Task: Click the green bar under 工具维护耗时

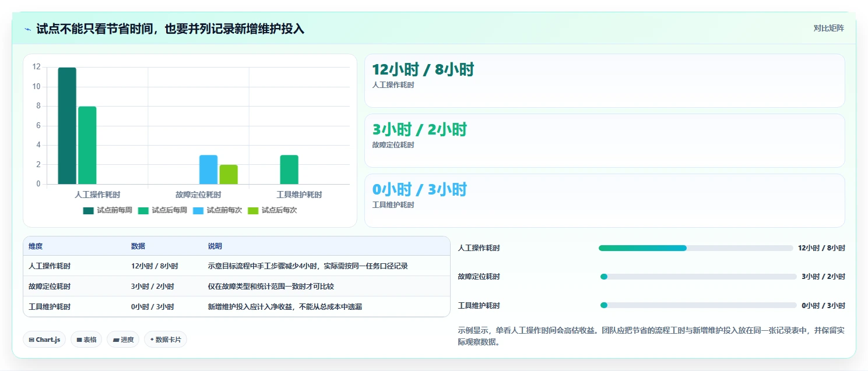Action: [289, 170]
